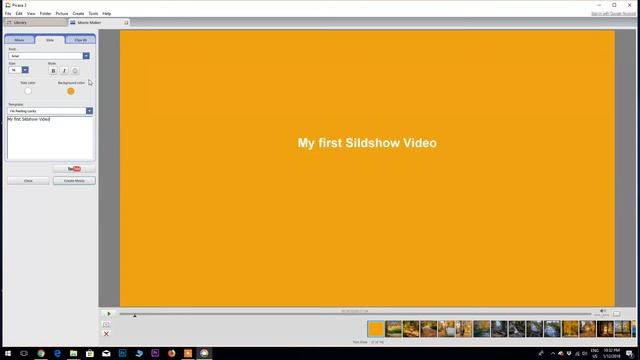This screenshot has width=640, height=360.
Task: Click the orange app taskbar icon
Action: [188, 353]
